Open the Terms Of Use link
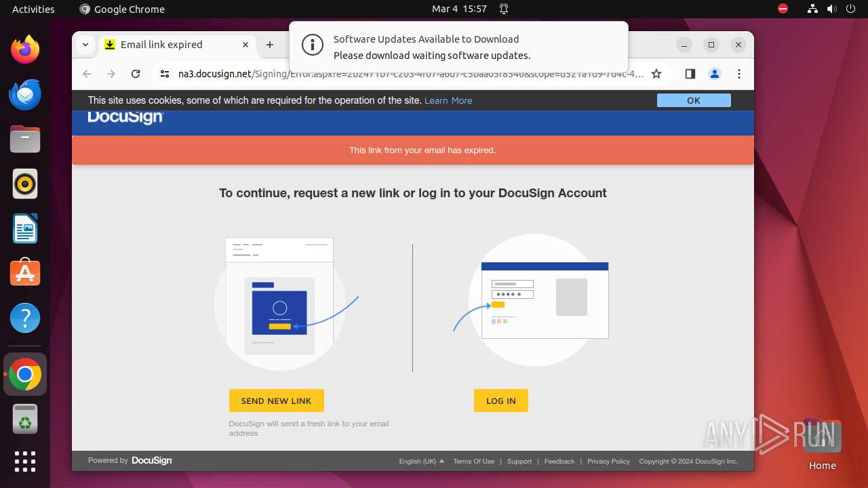 pyautogui.click(x=474, y=461)
